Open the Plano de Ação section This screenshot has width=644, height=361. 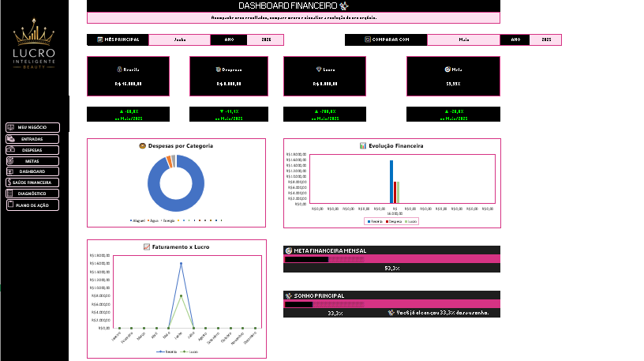(x=32, y=205)
